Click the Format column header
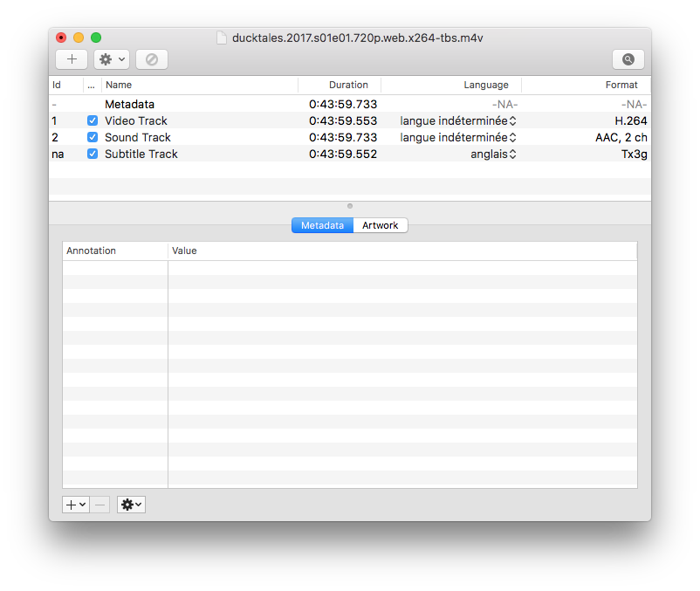Screen dimensions: 700x591 click(587, 85)
